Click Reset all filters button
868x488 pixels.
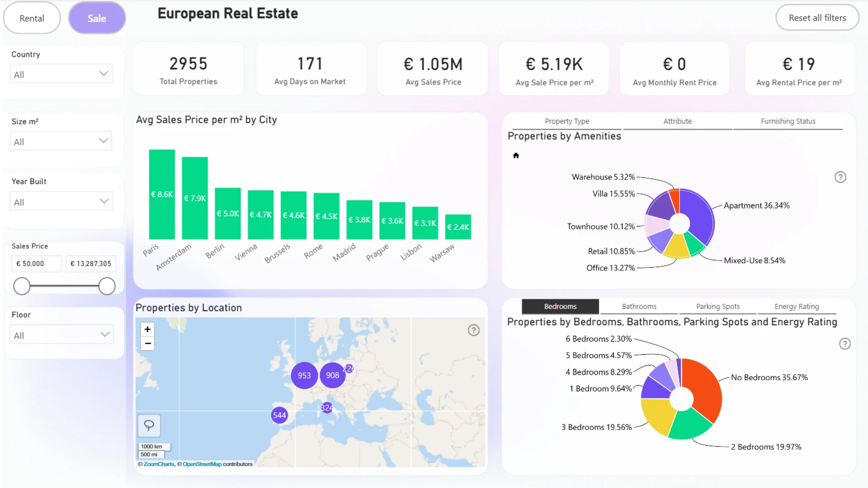click(817, 18)
